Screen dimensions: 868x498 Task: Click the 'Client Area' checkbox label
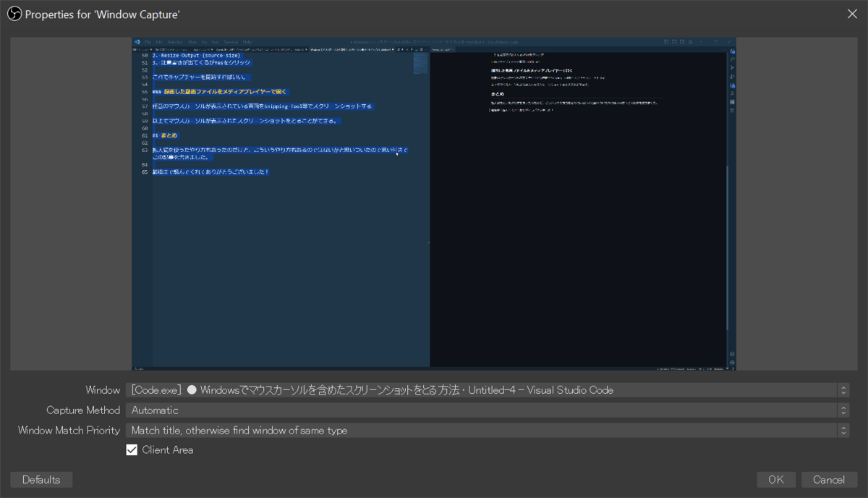168,450
